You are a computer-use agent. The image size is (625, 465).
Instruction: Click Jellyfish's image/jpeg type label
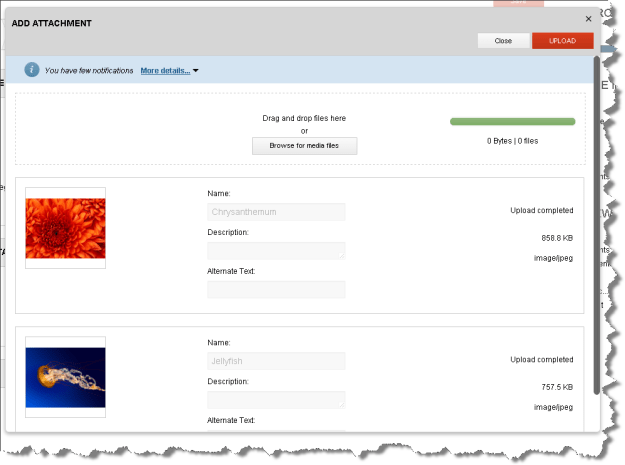click(x=553, y=407)
